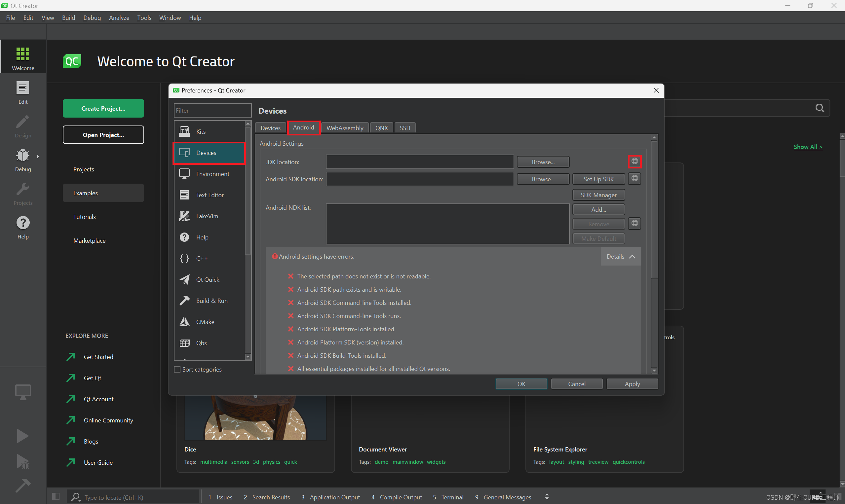845x504 pixels.
Task: Click globe icon next to Set Up SDK
Action: tap(634, 179)
